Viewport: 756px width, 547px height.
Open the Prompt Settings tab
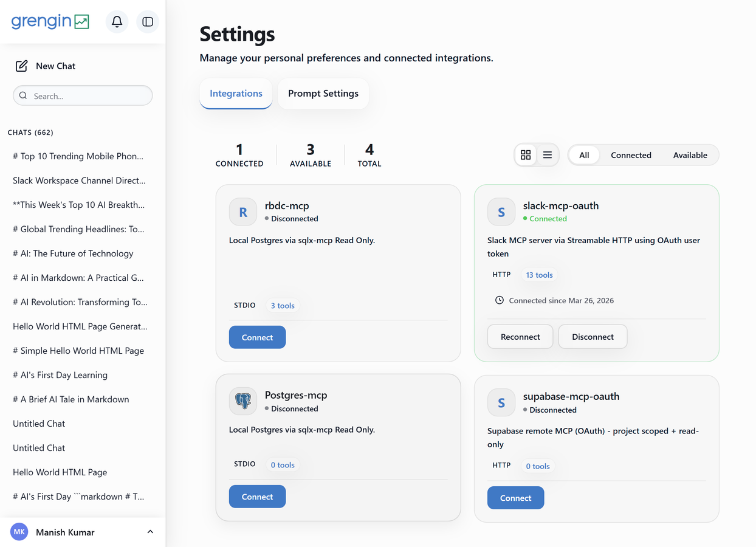(x=323, y=94)
